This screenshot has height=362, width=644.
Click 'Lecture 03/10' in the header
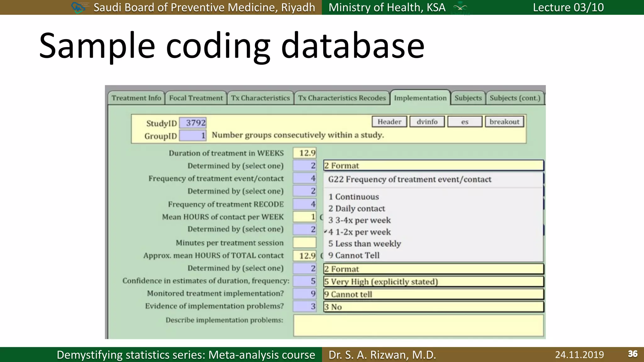click(568, 7)
